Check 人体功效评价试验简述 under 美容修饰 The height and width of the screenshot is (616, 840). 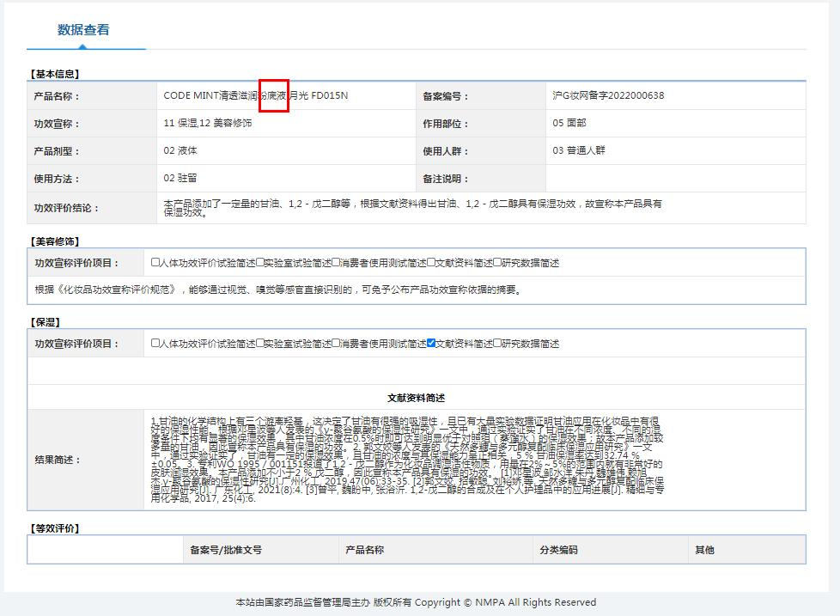tap(155, 263)
